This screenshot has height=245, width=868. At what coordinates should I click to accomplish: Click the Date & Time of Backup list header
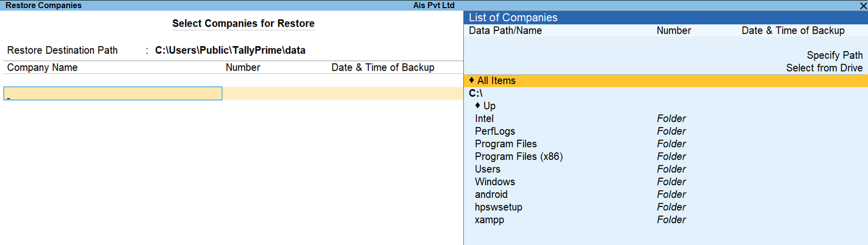[793, 31]
